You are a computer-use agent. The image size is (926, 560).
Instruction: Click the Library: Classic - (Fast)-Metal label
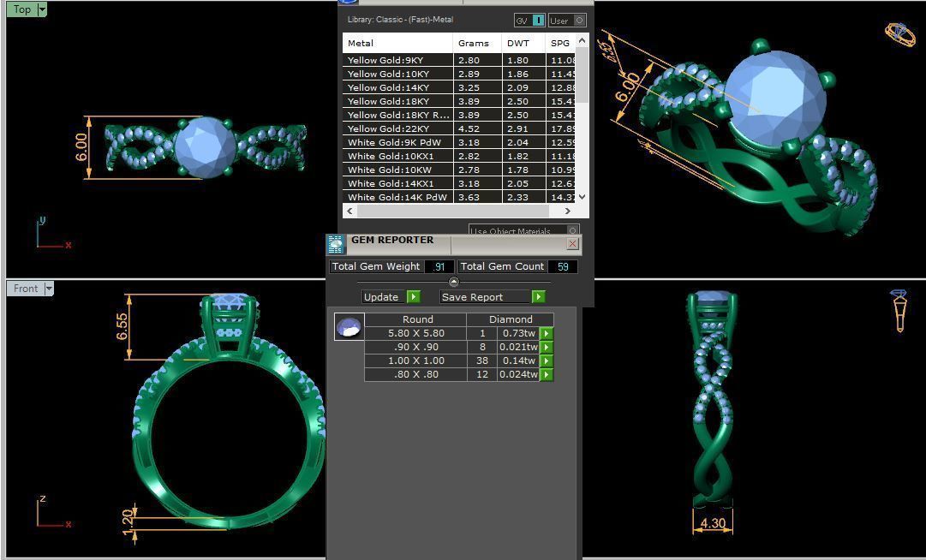pos(400,20)
